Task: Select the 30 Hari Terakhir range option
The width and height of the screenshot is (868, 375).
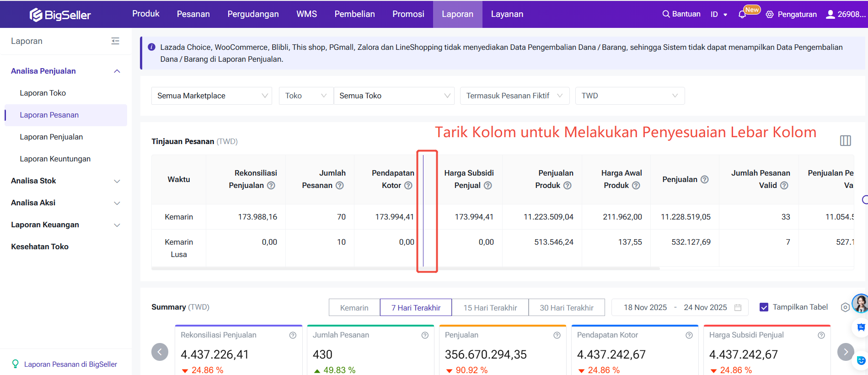Action: tap(566, 308)
